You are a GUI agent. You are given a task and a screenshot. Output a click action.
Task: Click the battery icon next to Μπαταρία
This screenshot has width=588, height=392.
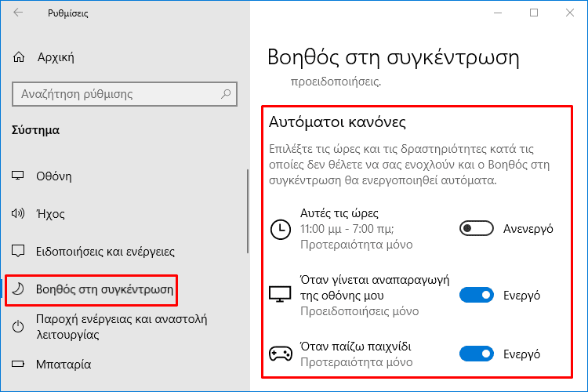[18, 364]
